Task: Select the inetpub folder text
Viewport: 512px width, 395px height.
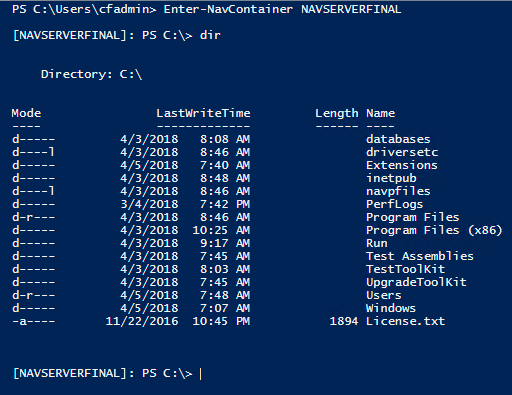Action: [x=391, y=178]
